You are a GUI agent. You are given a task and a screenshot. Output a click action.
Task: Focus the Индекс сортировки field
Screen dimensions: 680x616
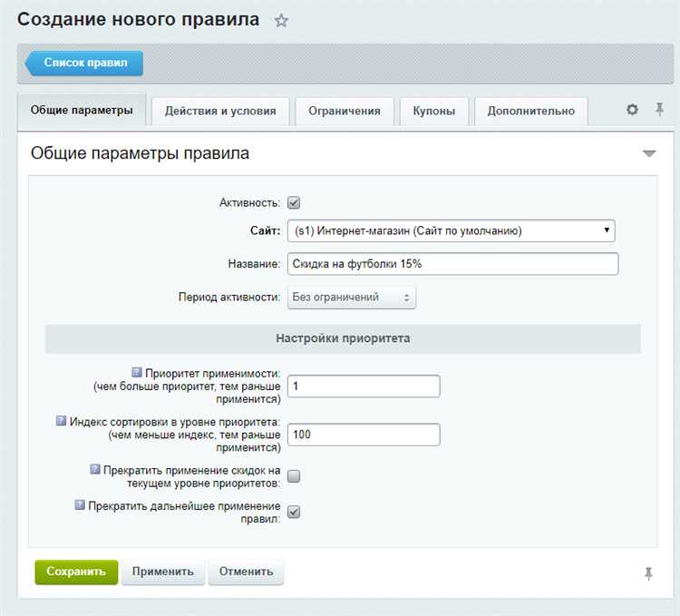coord(364,435)
